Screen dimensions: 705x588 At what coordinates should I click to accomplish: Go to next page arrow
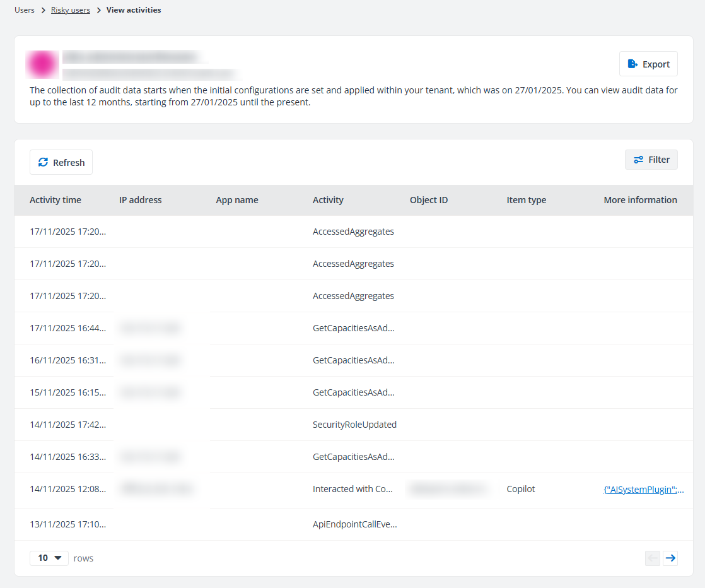click(x=670, y=558)
